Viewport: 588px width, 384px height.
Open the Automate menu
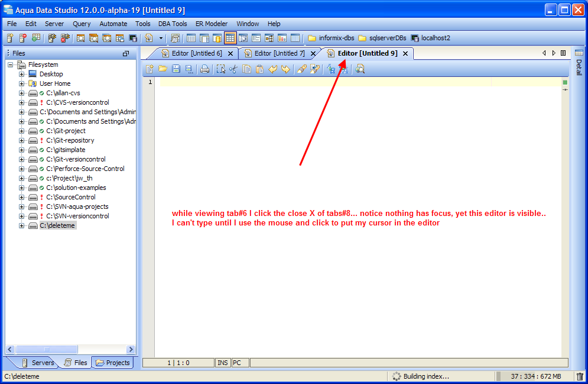(x=113, y=24)
